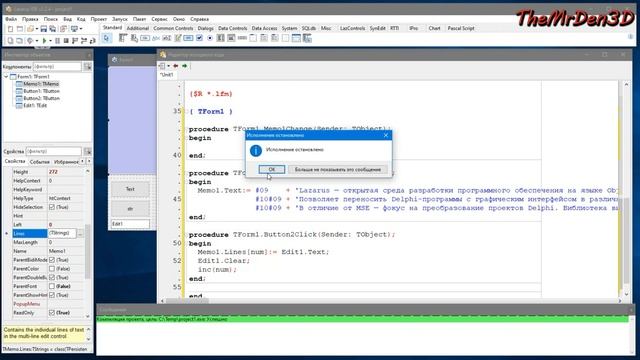Click the Stop execution square icon

66,40
